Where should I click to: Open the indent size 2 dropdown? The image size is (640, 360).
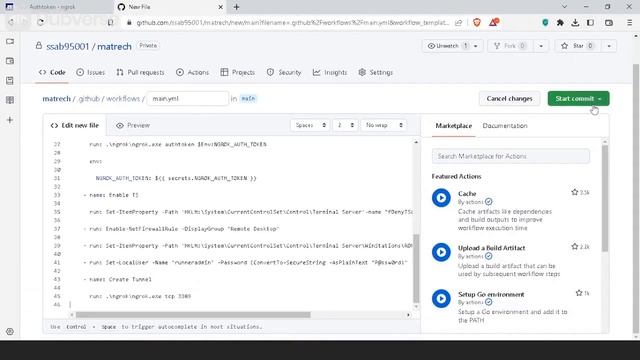click(345, 125)
